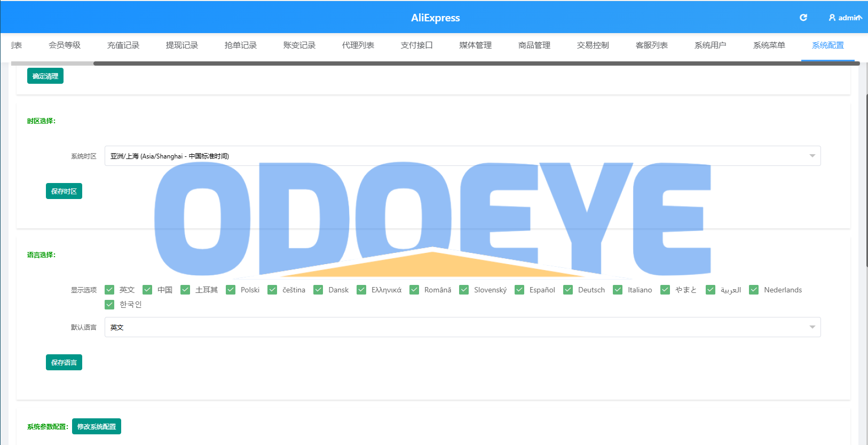868x445 pixels.
Task: Uncheck the 英文 language checkbox
Action: pyautogui.click(x=110, y=290)
